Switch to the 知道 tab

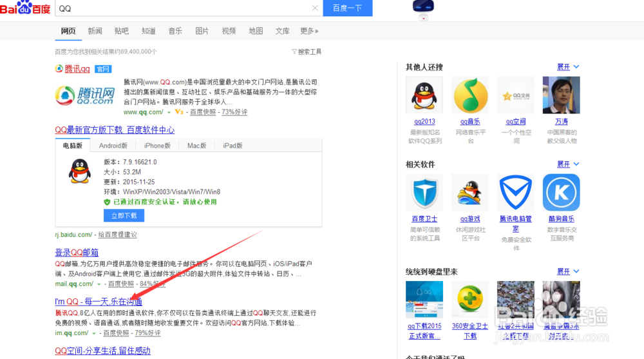[x=148, y=31]
